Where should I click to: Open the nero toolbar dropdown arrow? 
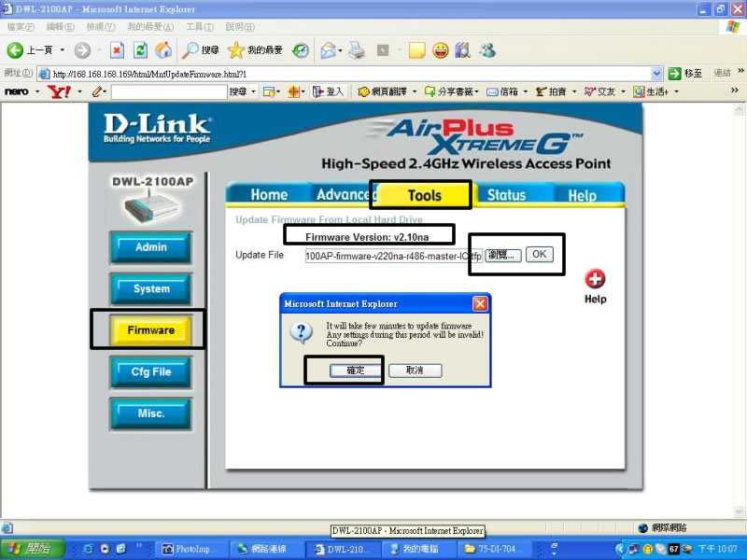pos(37,91)
